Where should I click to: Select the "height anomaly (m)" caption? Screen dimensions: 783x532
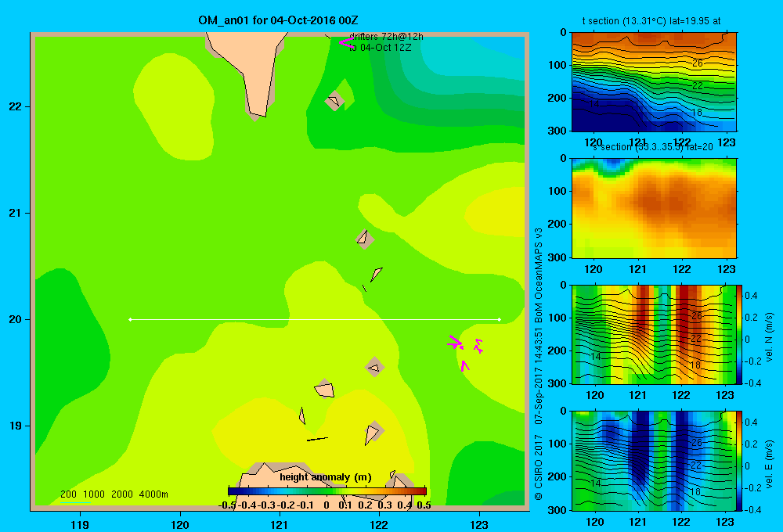click(326, 477)
